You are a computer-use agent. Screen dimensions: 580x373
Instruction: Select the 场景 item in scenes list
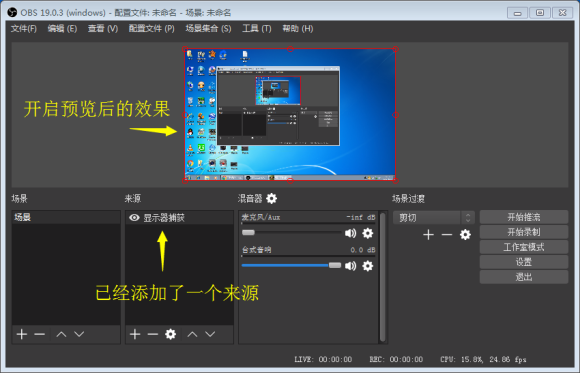66,217
